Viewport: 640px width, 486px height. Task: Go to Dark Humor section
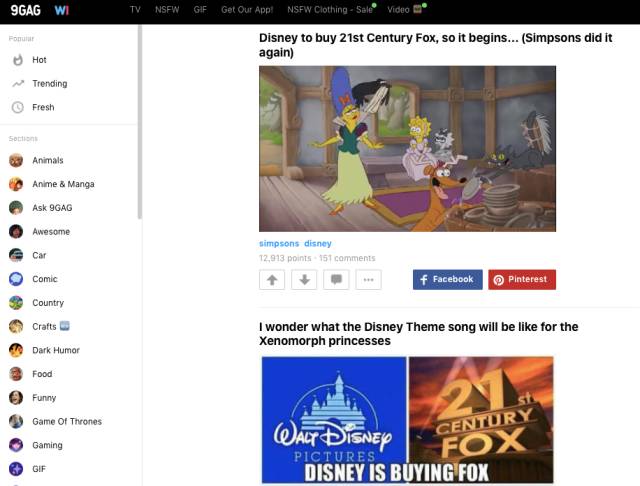coord(55,350)
